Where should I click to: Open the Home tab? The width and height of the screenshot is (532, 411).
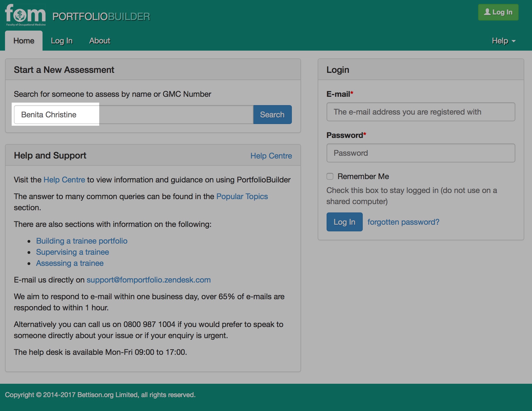24,41
